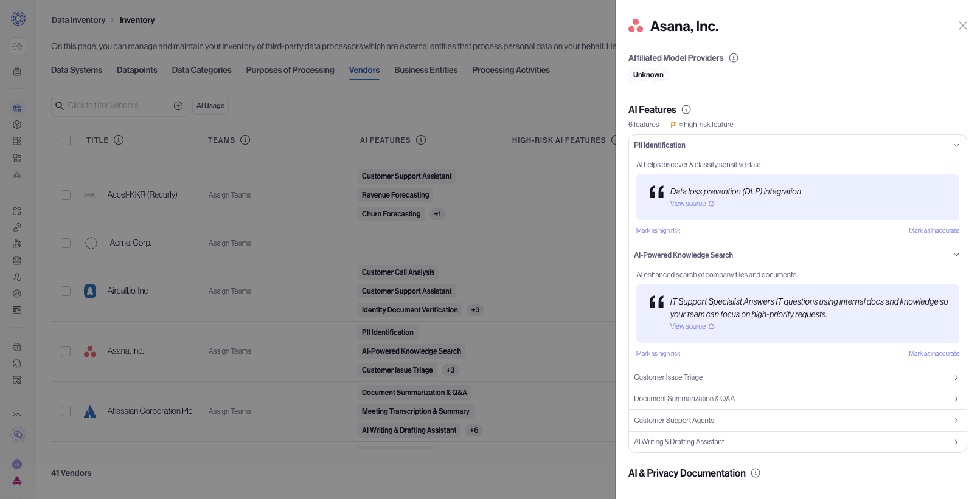The image size is (980, 499).
Task: Assign Teams for Acme. Corp.
Action: (x=230, y=243)
